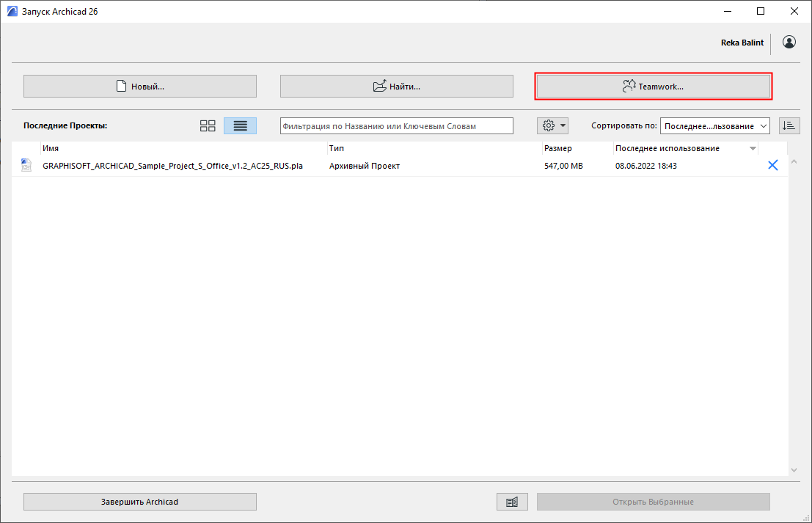Click the 08.06.2022 18:43 date cell
The width and height of the screenshot is (812, 523).
645,166
